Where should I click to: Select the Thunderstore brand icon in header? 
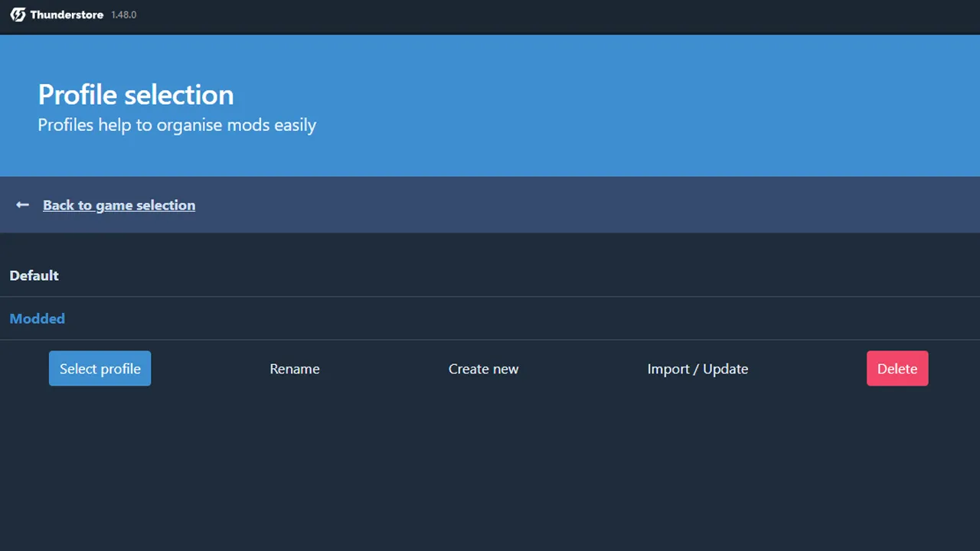click(x=17, y=15)
